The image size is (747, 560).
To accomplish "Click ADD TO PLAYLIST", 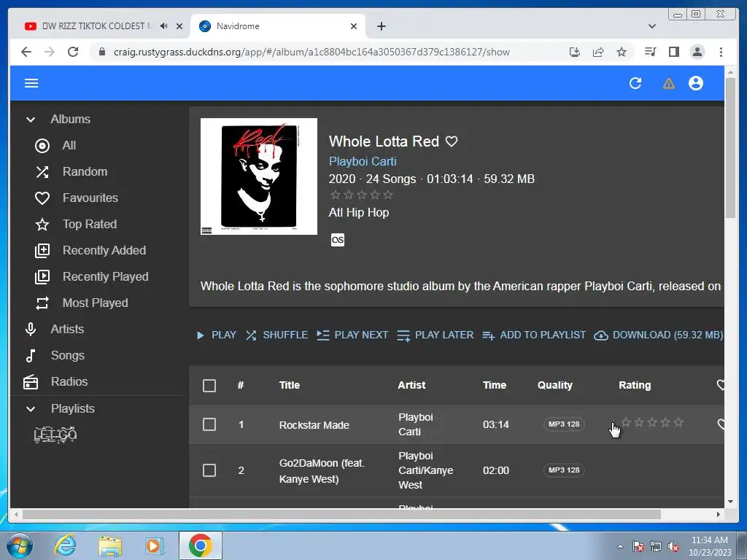I will tap(534, 335).
